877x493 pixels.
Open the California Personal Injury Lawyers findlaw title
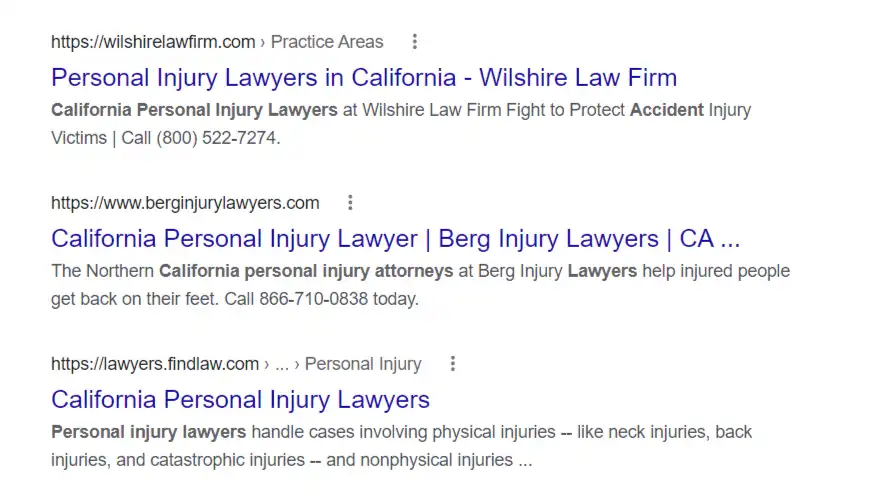tap(241, 400)
